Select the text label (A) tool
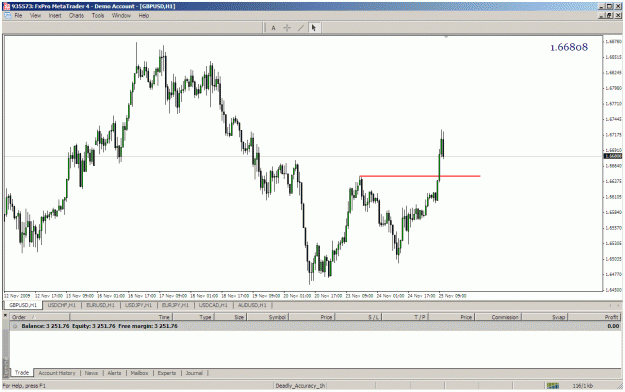This screenshot has height=392, width=625. (x=273, y=28)
